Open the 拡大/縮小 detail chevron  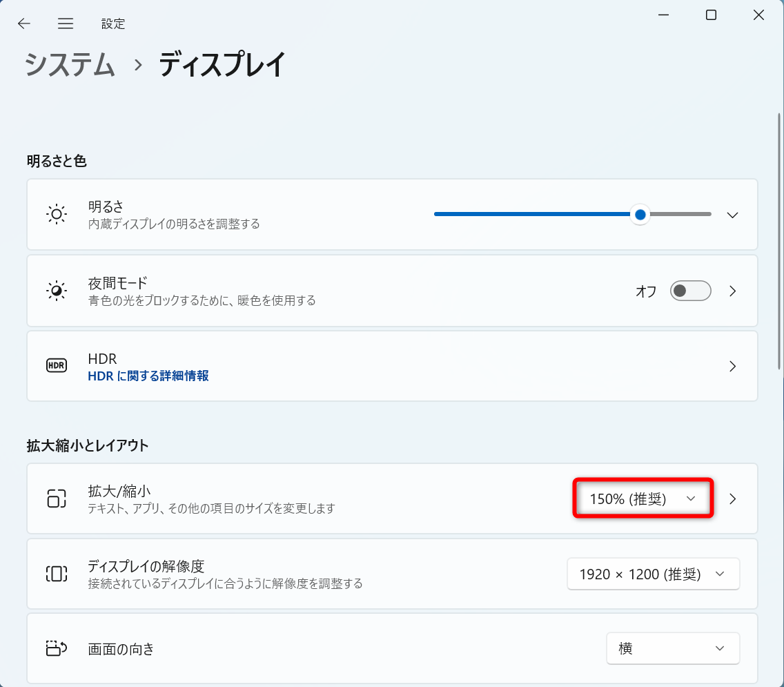point(732,499)
